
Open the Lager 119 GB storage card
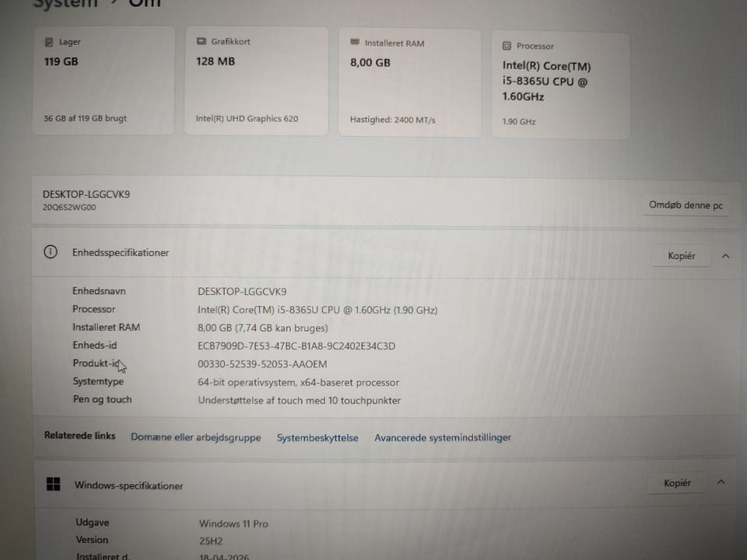[x=103, y=80]
